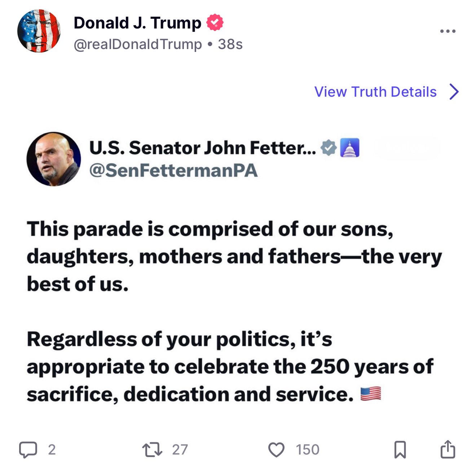Open the share icon

pos(448,449)
